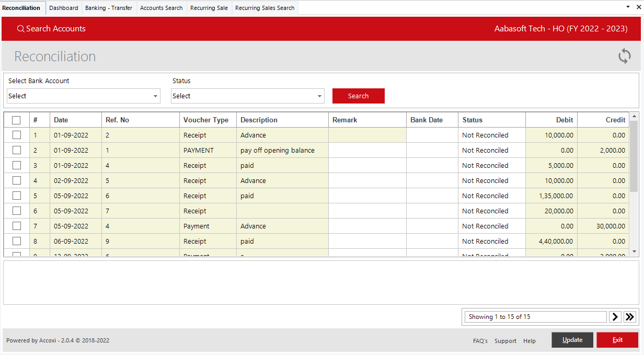Click the 20,000.00 debit value

tap(559, 211)
